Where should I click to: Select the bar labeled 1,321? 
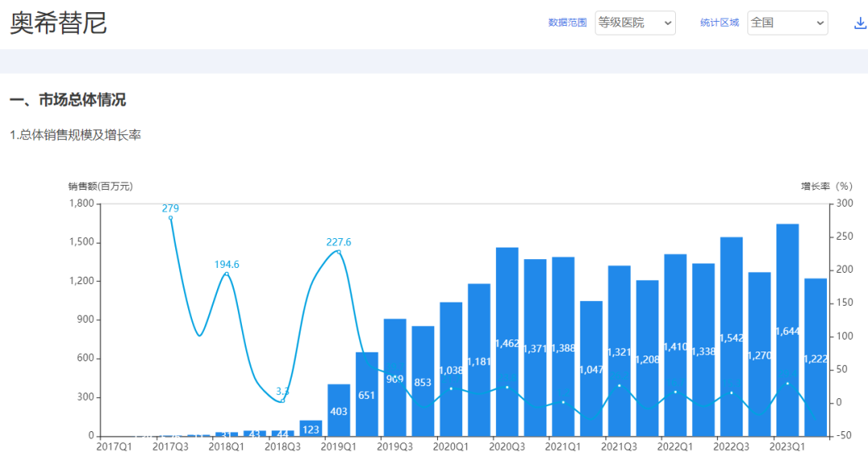coord(620,352)
